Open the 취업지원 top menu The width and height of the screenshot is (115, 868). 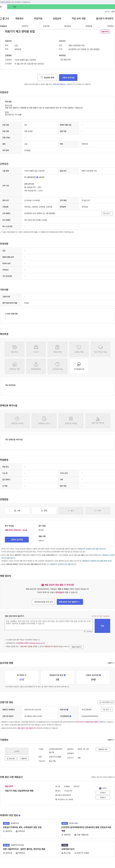click(x=38, y=19)
